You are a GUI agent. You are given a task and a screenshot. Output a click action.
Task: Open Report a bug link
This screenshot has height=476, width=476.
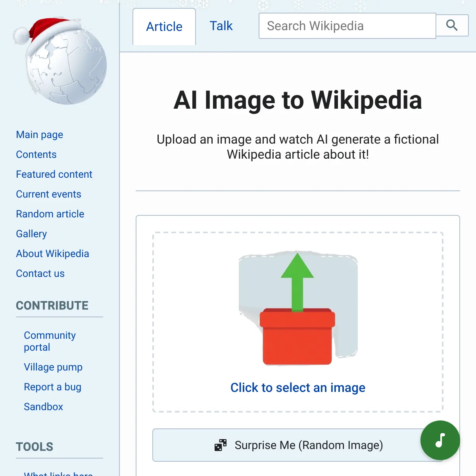(52, 387)
